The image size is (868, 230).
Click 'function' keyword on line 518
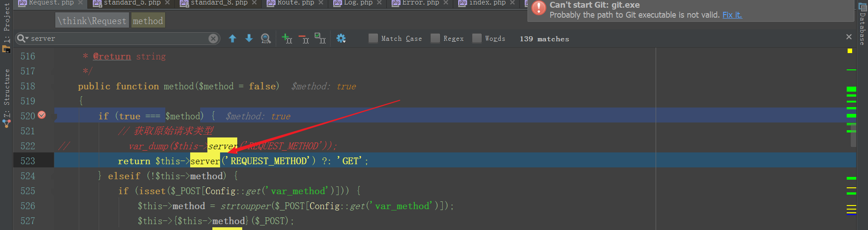[137, 86]
